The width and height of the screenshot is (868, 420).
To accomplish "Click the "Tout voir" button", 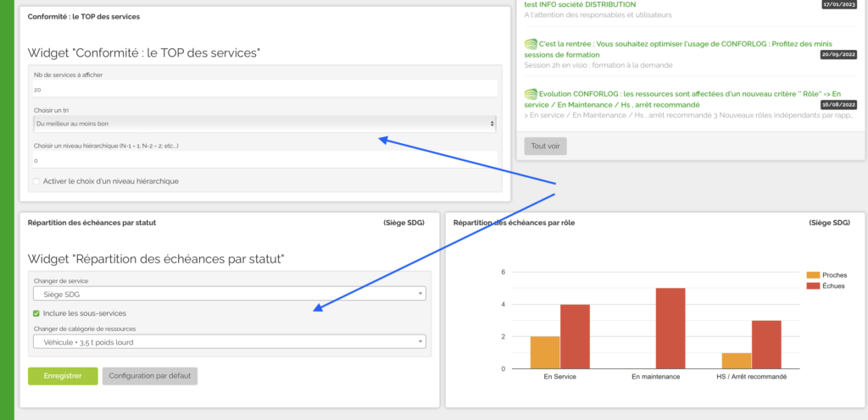I will click(545, 146).
